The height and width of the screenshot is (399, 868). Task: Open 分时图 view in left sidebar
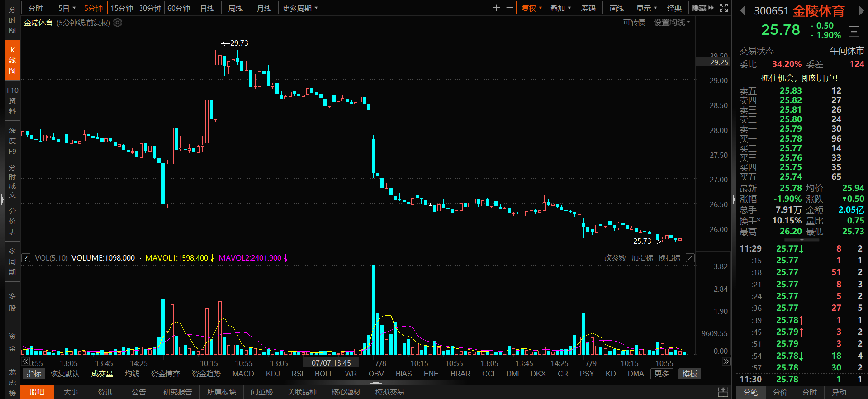pyautogui.click(x=12, y=20)
